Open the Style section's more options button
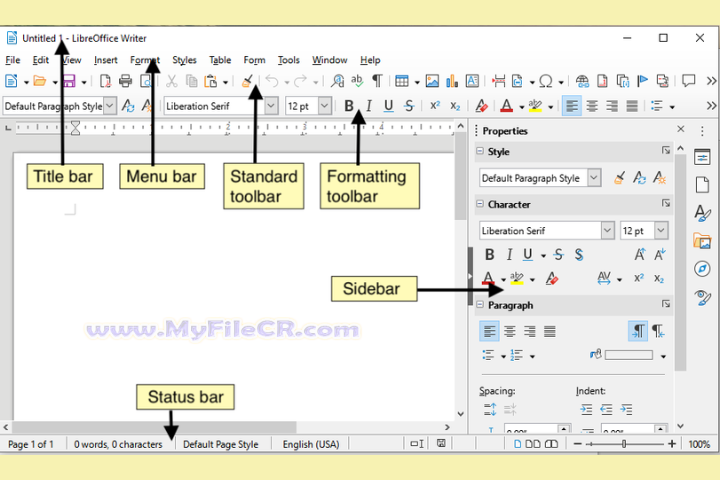This screenshot has width=720, height=480. tap(666, 151)
